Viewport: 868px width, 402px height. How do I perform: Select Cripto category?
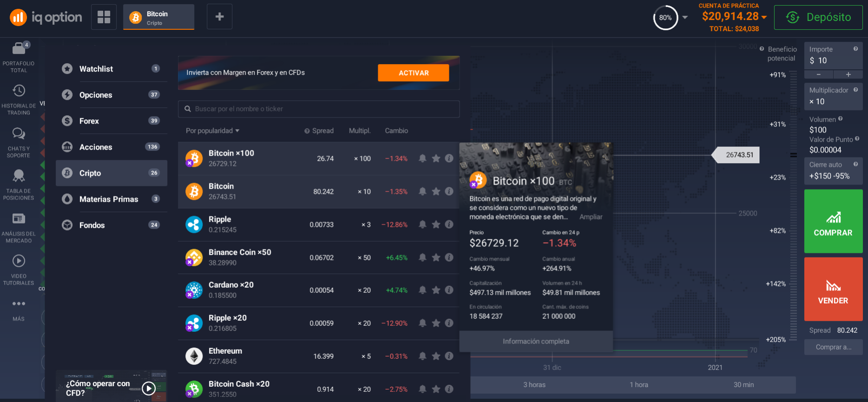[x=112, y=173]
